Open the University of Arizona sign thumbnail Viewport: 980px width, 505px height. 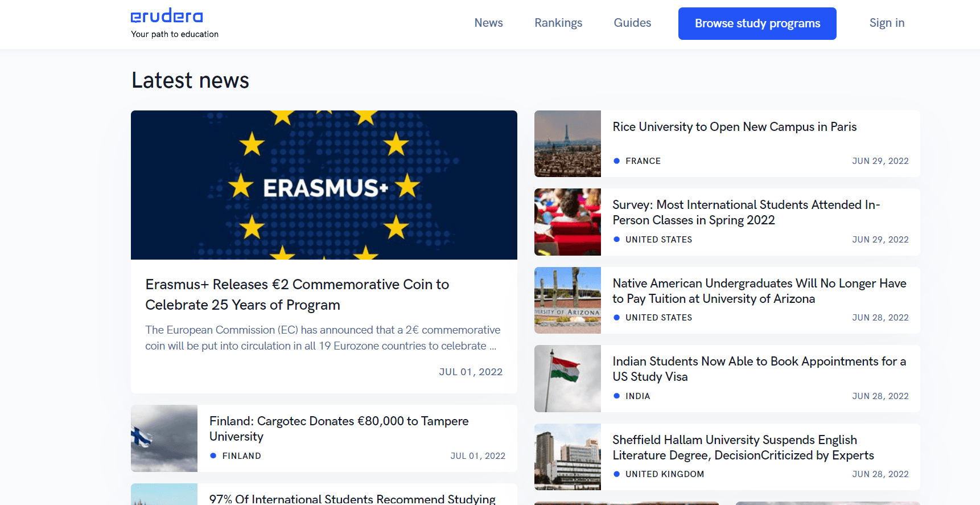[x=567, y=300]
